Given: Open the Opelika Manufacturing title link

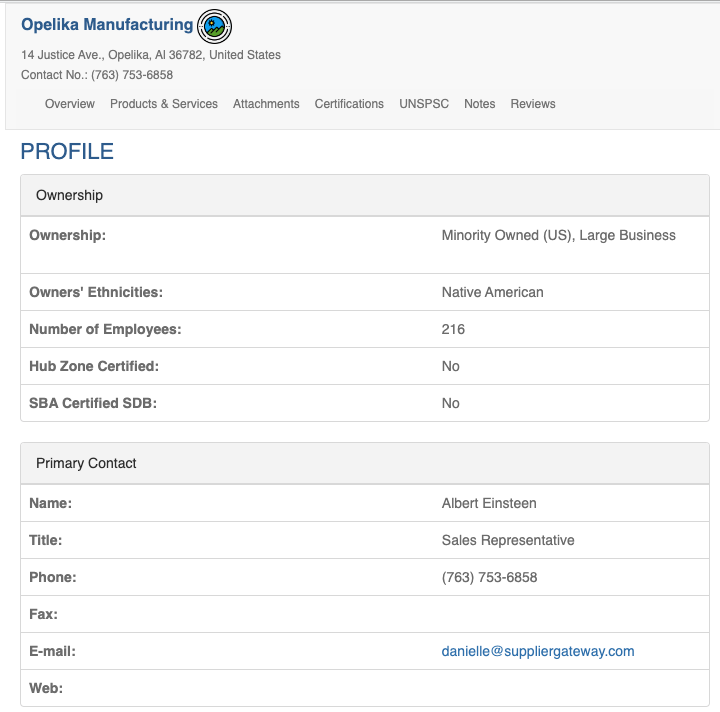Looking at the screenshot, I should point(107,24).
